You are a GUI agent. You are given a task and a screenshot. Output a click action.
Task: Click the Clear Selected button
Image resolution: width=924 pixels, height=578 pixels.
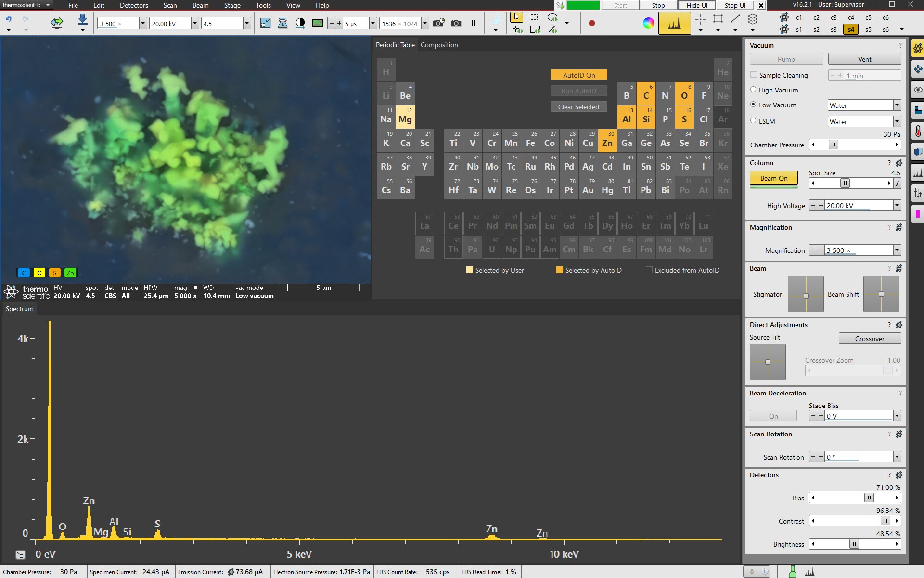point(578,106)
